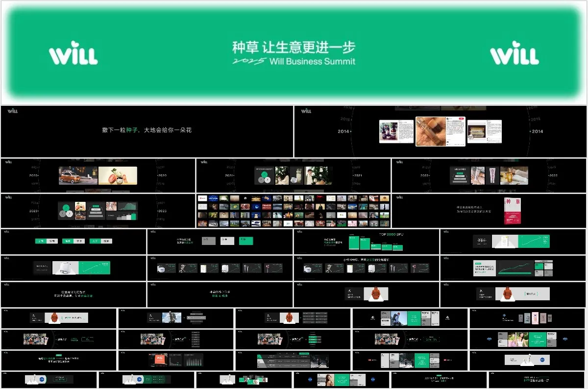Click the 2014 label right of the posts
Viewport: 588px width, 389px height.
[538, 131]
